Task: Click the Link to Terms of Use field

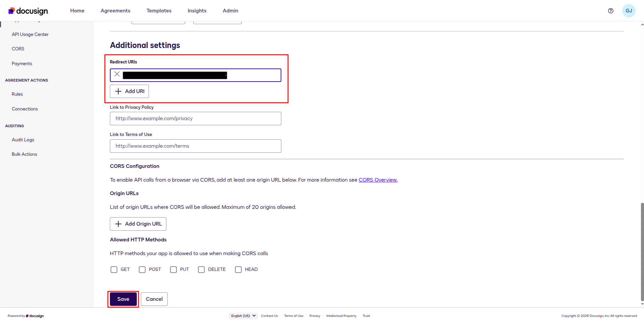Action: [196, 146]
